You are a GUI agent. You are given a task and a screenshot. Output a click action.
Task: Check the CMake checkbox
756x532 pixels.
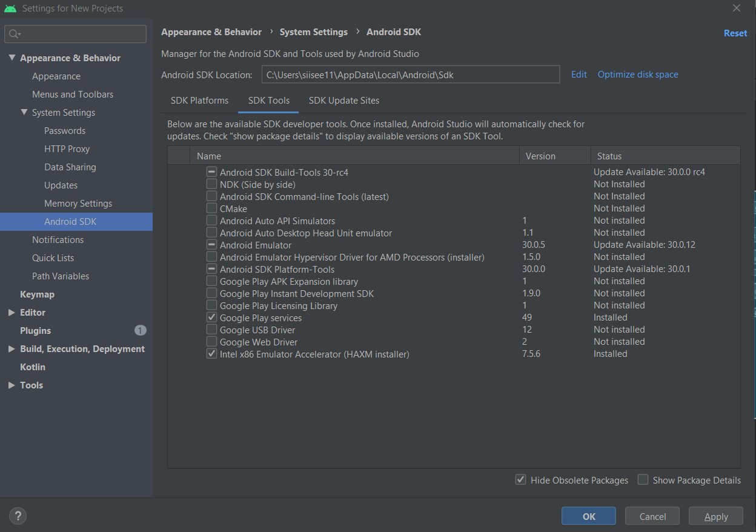point(211,208)
